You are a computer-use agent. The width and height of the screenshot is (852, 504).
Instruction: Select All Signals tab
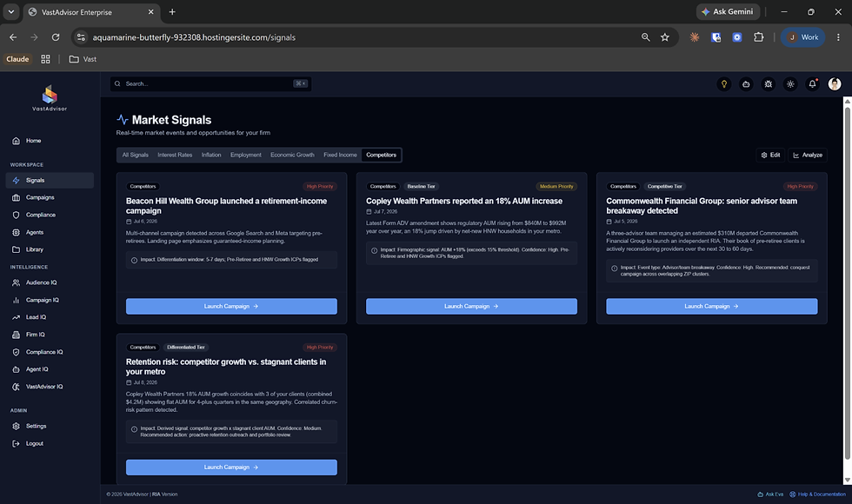point(136,155)
